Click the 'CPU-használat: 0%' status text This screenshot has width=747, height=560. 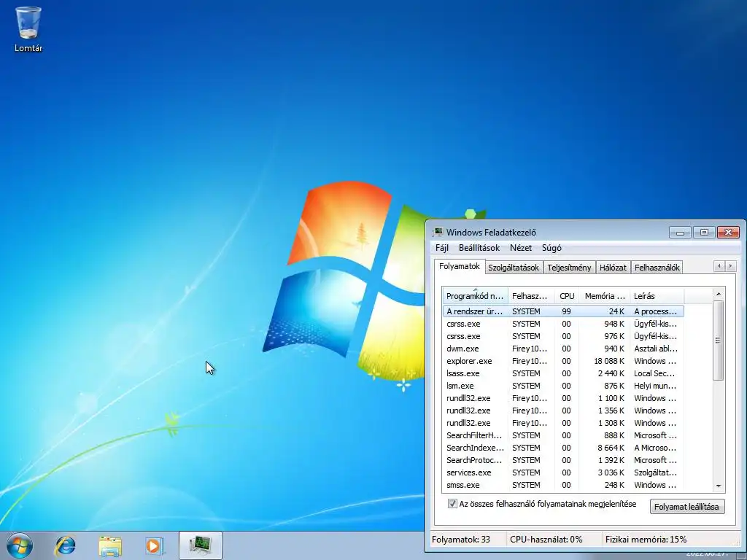[546, 540]
